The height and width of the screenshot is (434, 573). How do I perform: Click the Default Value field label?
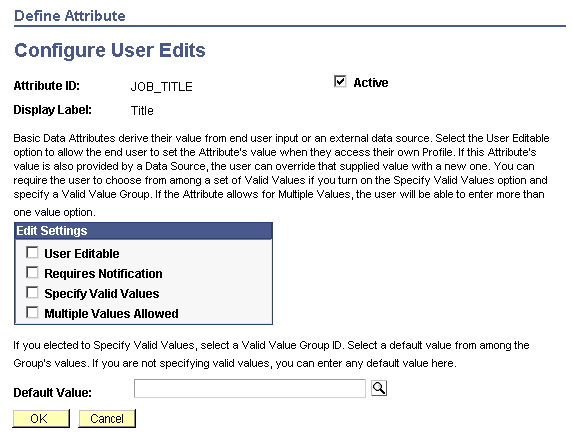pos(52,393)
